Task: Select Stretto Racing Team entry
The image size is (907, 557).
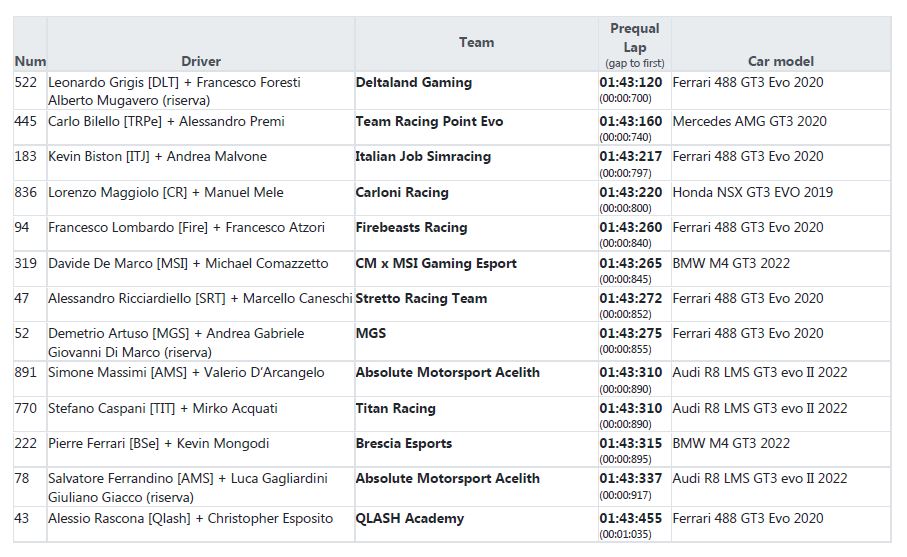Action: 421,298
